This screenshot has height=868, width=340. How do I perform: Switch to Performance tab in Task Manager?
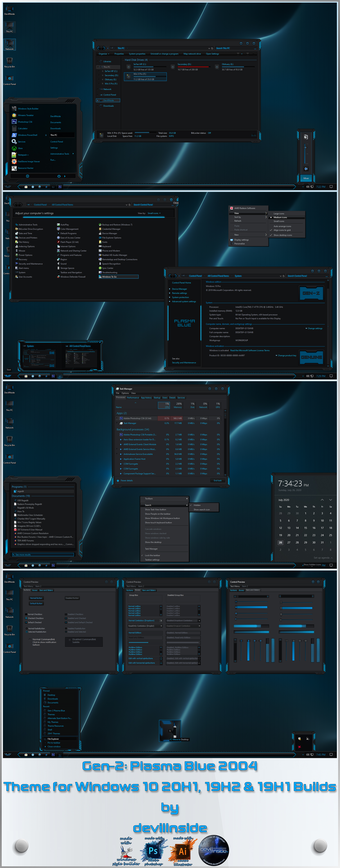point(133,398)
